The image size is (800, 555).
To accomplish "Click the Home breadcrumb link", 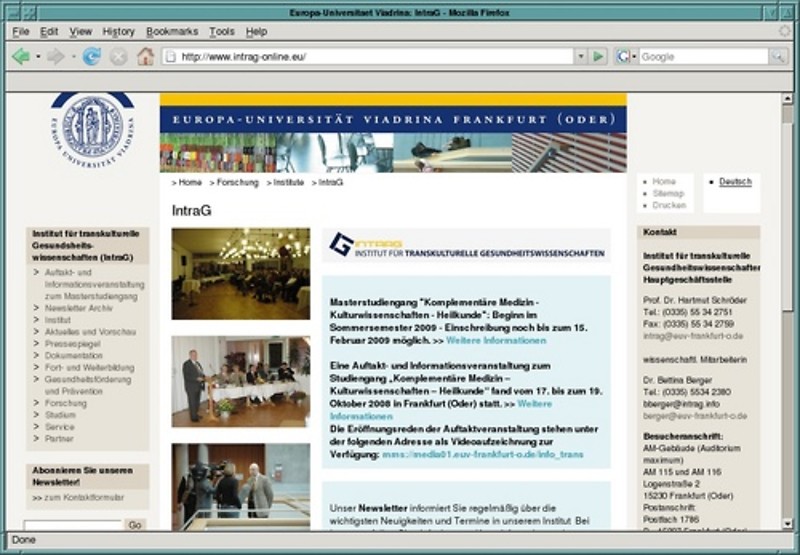I will (x=190, y=182).
